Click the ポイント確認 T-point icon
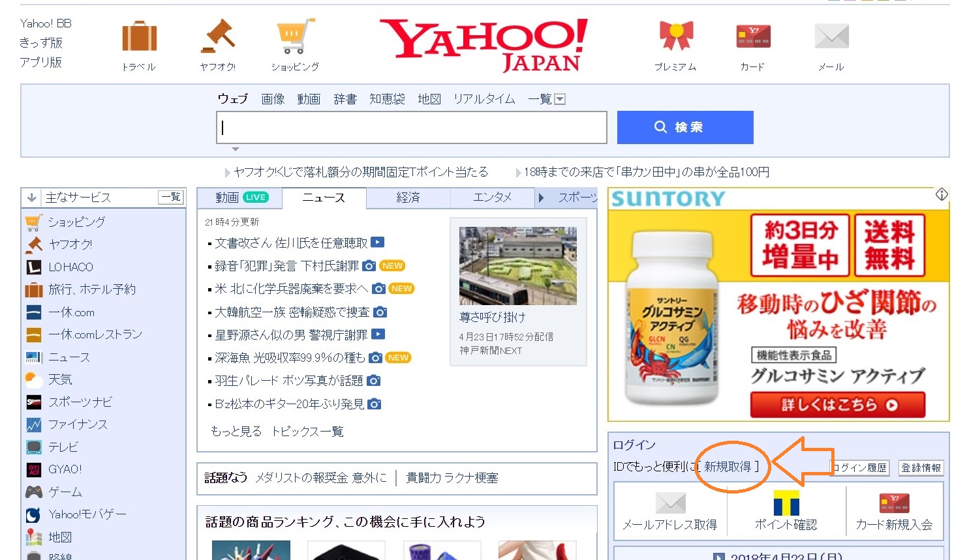 coord(786,503)
